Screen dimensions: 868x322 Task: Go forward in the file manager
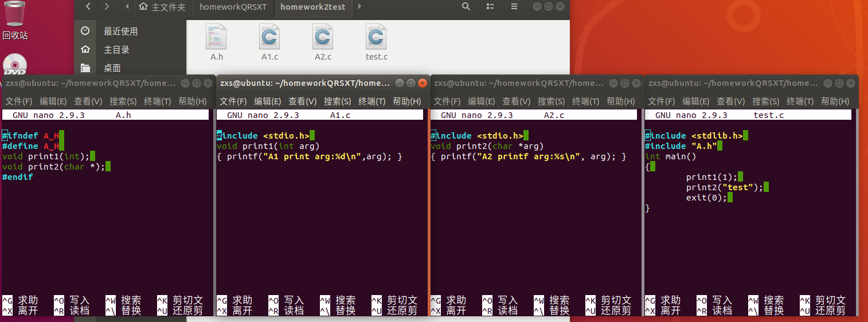[107, 7]
